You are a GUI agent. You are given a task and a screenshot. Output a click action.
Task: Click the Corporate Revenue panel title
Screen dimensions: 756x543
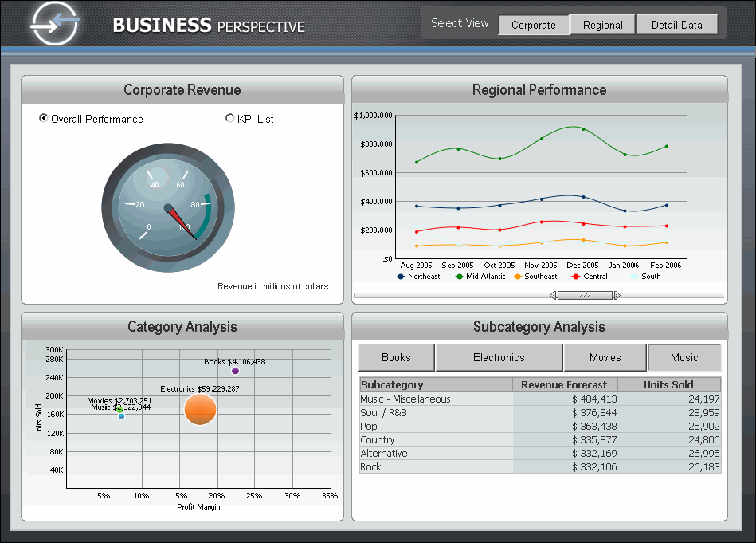coord(182,90)
